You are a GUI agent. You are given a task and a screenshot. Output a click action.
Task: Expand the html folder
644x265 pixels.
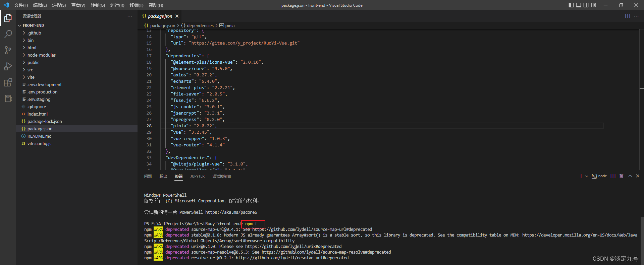point(77,48)
